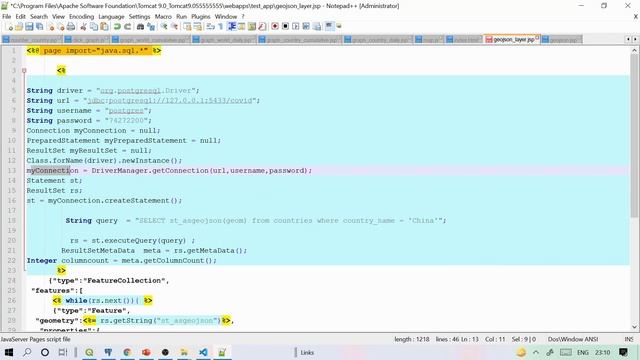This screenshot has height=360, width=640.
Task: Toggle Show All Characters icon
Action: click(220, 27)
